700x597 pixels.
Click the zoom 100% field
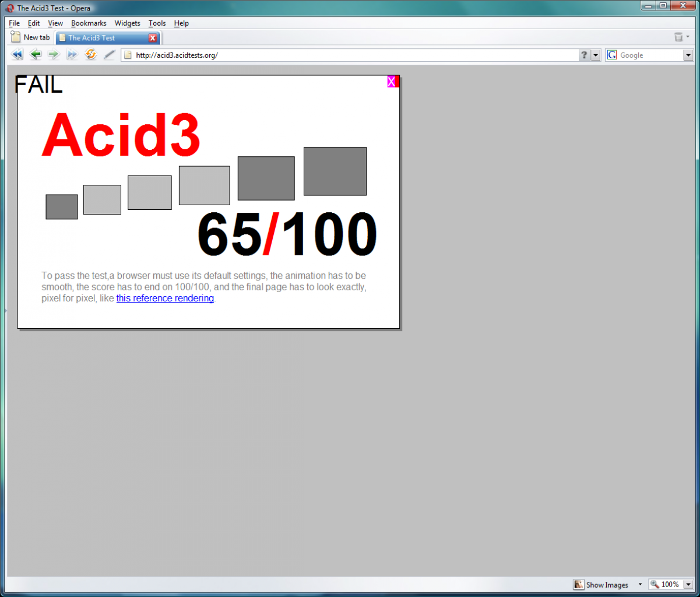[x=665, y=585]
